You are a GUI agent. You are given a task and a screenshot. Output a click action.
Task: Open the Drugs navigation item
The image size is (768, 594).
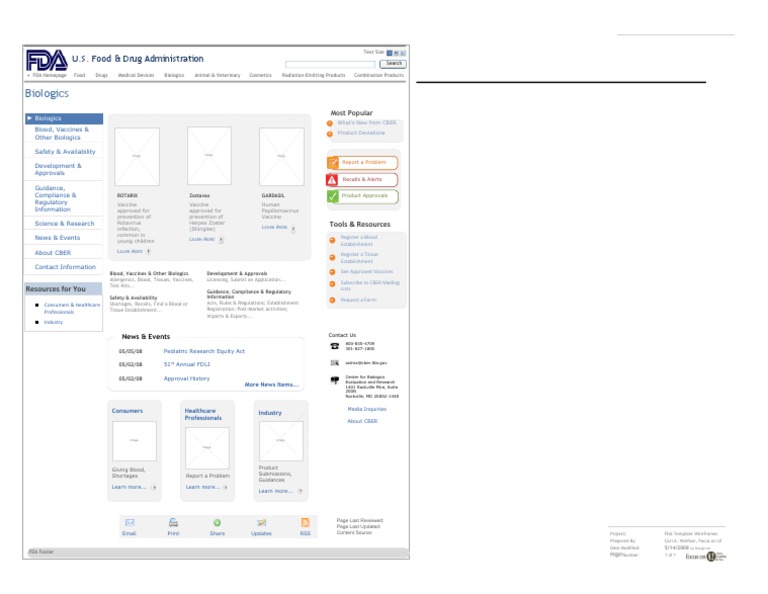tap(101, 75)
